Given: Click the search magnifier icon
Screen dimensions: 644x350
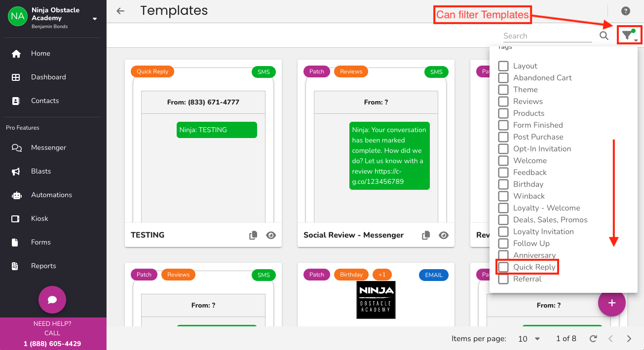Looking at the screenshot, I should pos(604,35).
